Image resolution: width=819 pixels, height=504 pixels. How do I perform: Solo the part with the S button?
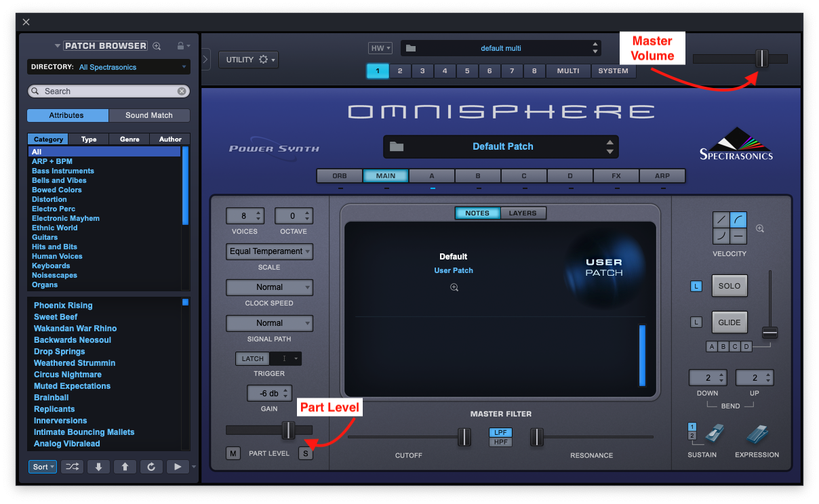pyautogui.click(x=306, y=453)
